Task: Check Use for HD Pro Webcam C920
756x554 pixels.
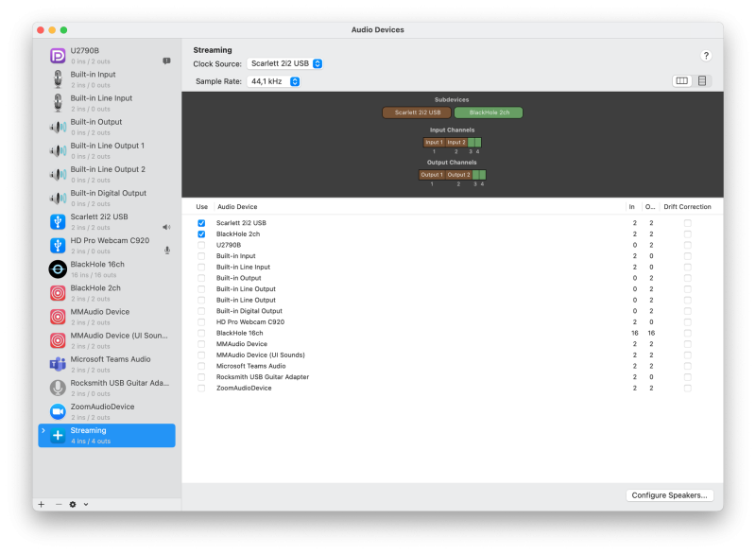Action: (x=201, y=322)
